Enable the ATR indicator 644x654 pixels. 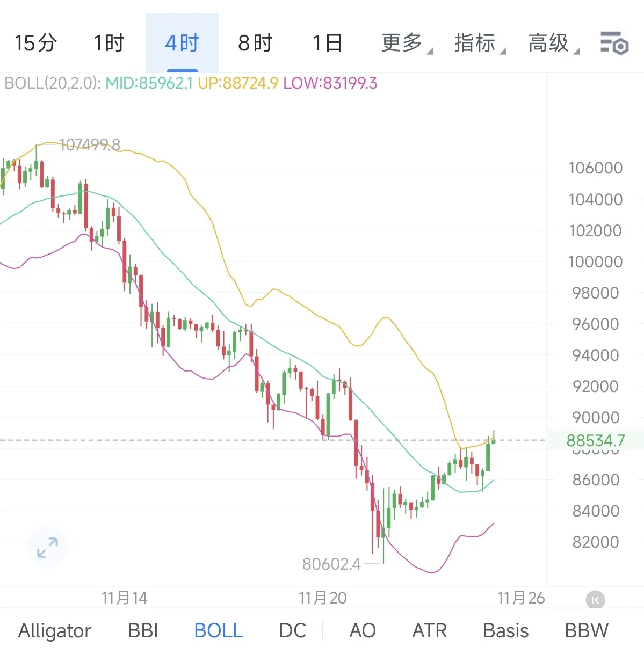(x=430, y=630)
